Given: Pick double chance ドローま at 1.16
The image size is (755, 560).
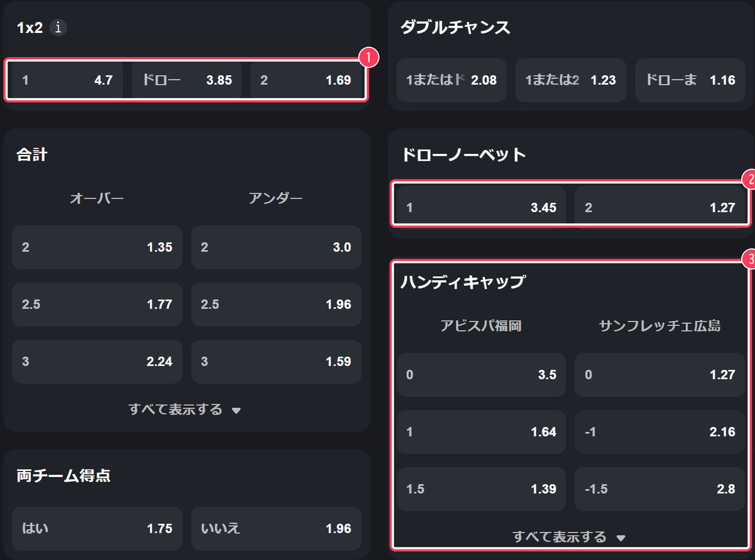Looking at the screenshot, I should (x=690, y=80).
